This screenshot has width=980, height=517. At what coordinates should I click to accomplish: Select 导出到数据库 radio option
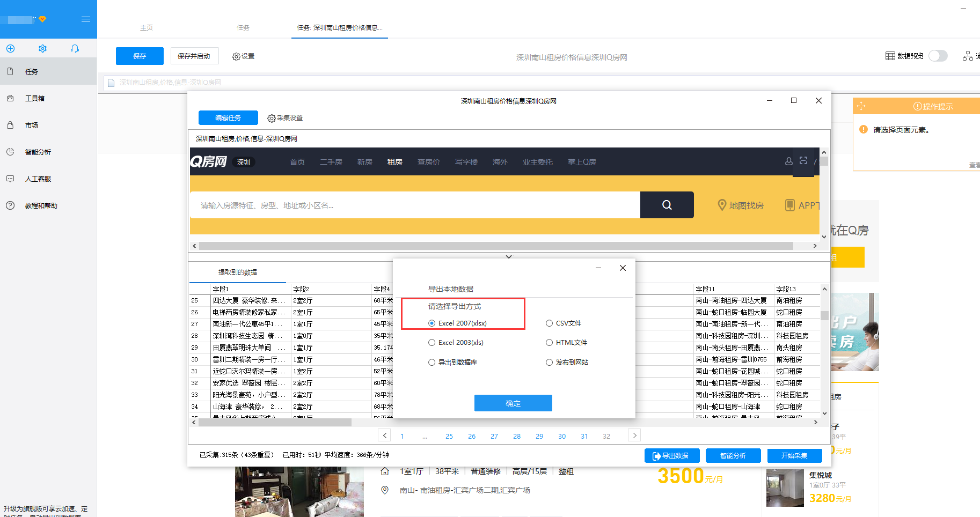tap(432, 363)
